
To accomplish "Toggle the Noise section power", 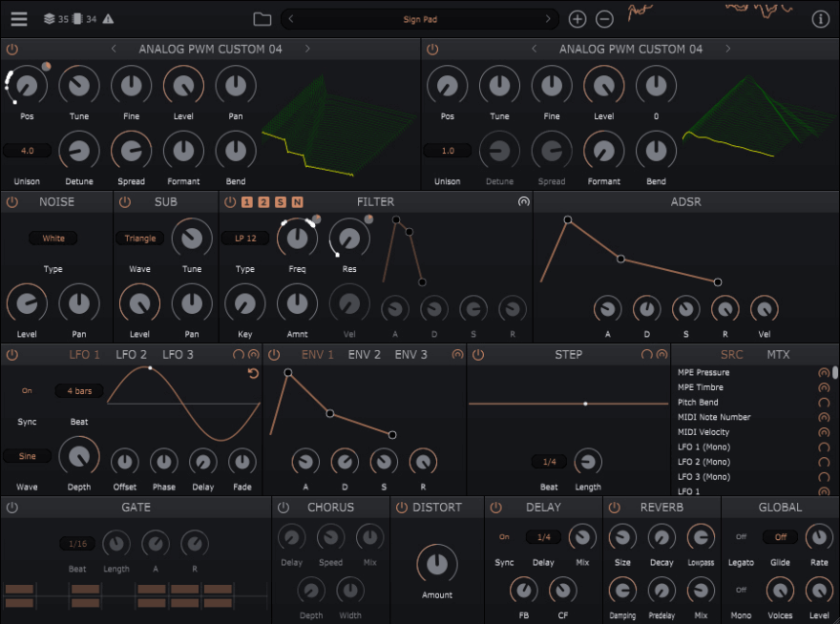I will (11, 202).
